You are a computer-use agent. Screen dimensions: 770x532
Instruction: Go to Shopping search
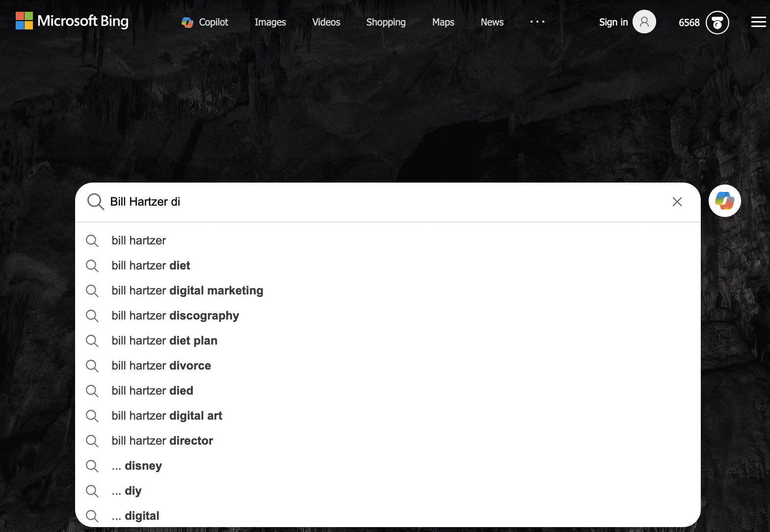pyautogui.click(x=386, y=22)
